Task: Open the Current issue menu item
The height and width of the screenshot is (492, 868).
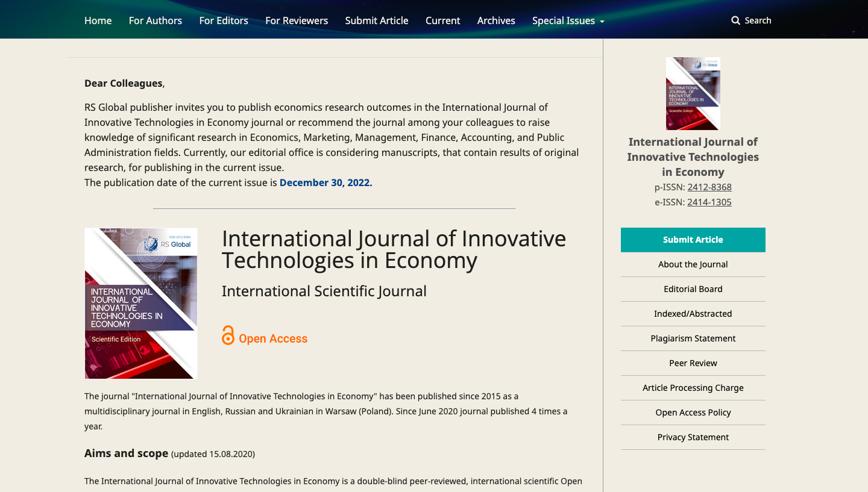Action: pos(442,20)
